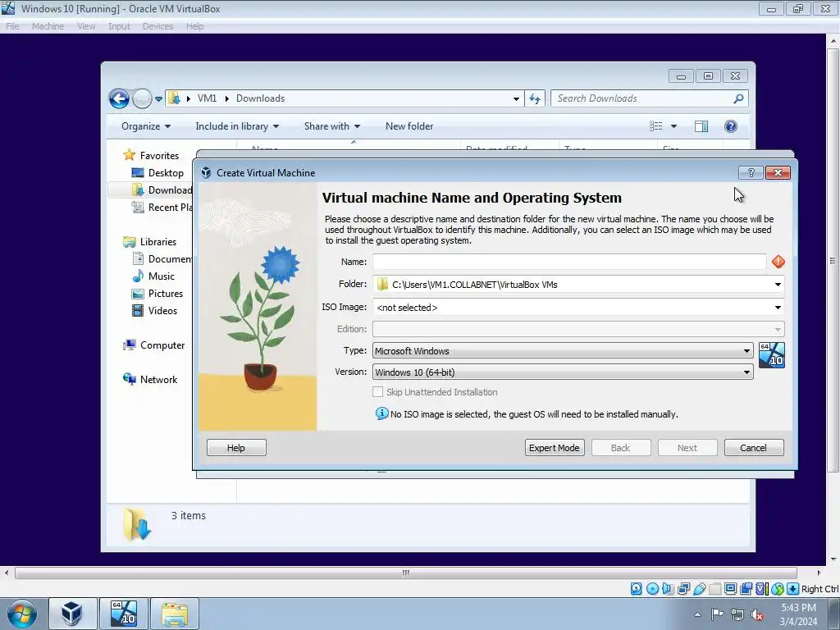Select Desktop in Favorites

point(158,172)
